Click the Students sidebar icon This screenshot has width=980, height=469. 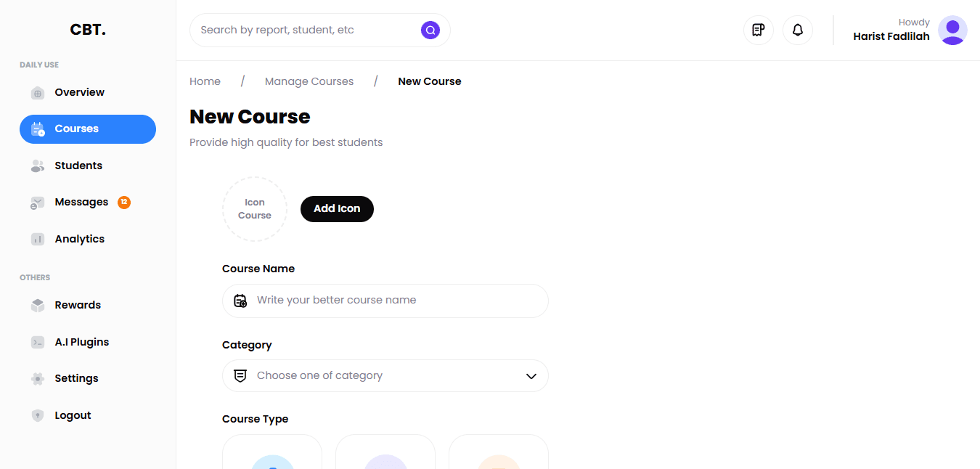[38, 166]
